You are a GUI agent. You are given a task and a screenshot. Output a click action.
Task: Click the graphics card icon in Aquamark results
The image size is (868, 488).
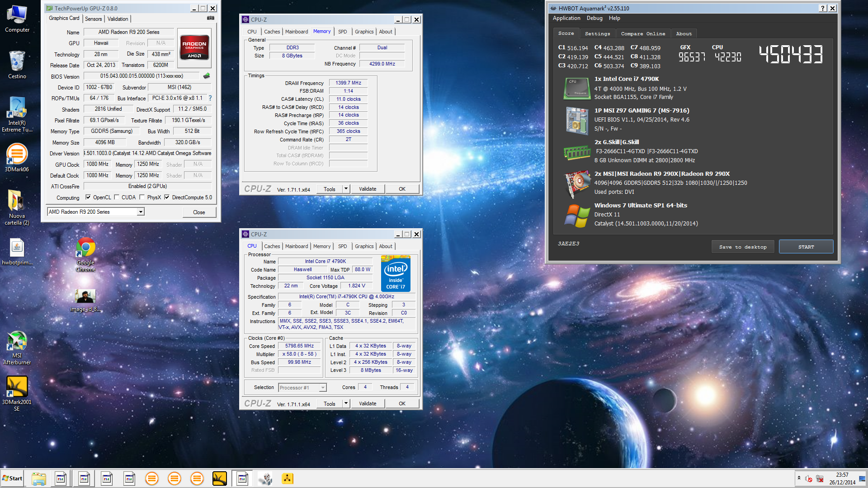coord(577,183)
